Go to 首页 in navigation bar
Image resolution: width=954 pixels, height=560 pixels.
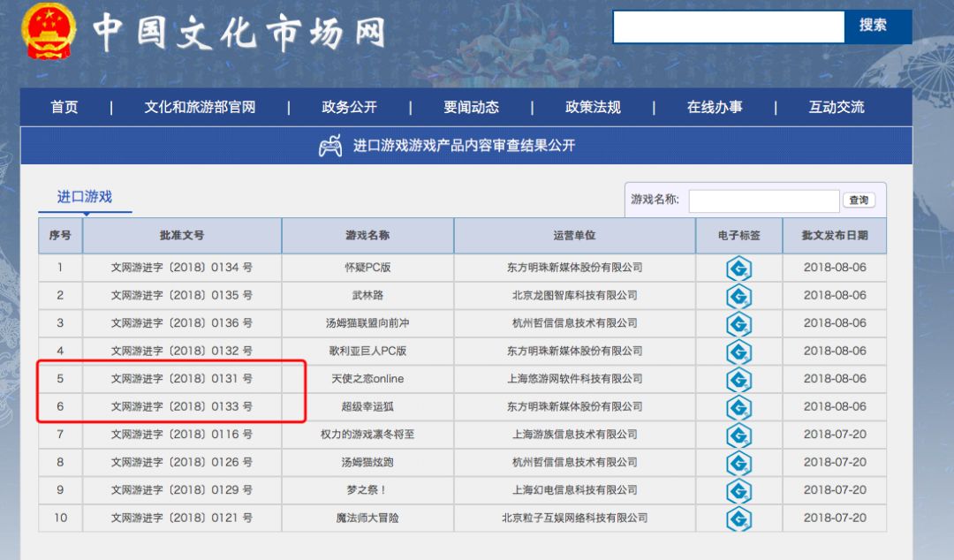point(64,107)
